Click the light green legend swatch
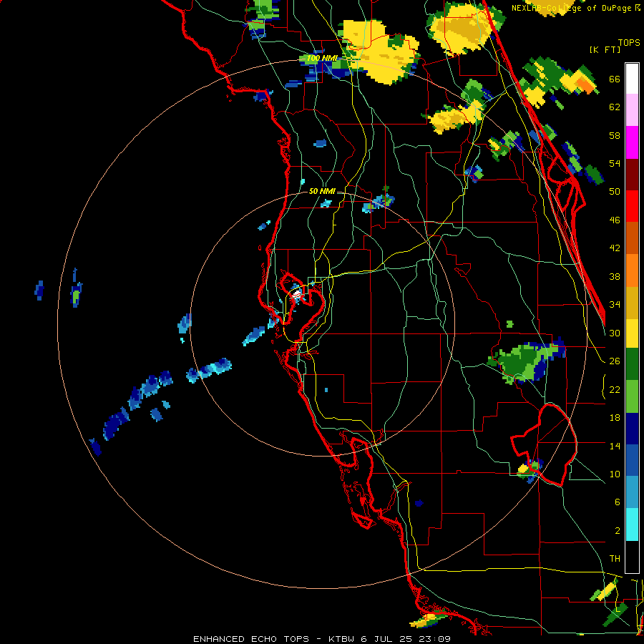Viewport: 644px width, 644px height. (632, 396)
